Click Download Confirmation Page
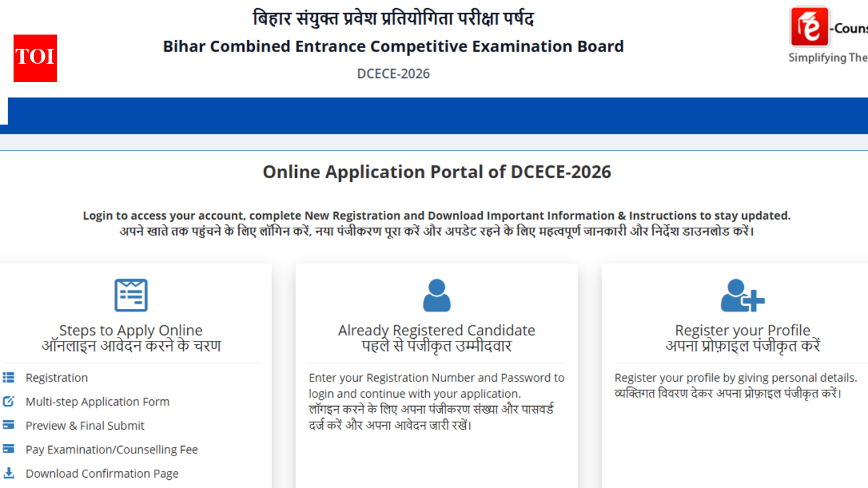868x488 pixels. coord(102,472)
